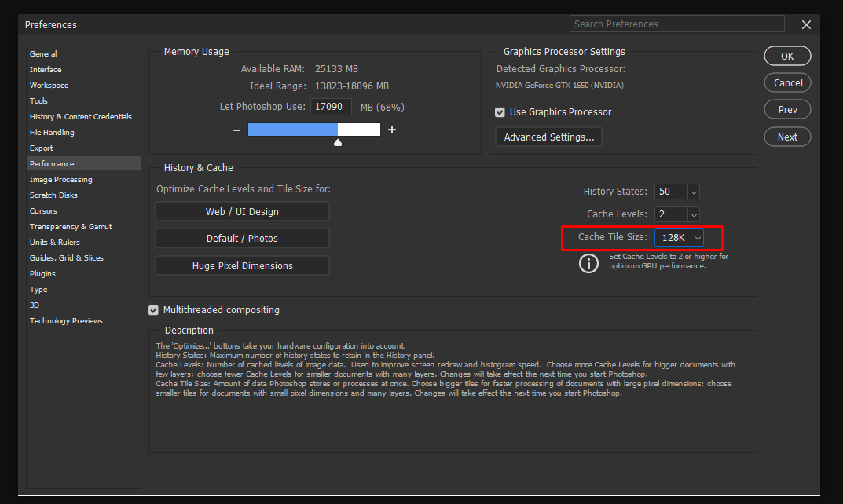This screenshot has height=504, width=843.
Task: Click the Advanced Settings button
Action: click(548, 136)
